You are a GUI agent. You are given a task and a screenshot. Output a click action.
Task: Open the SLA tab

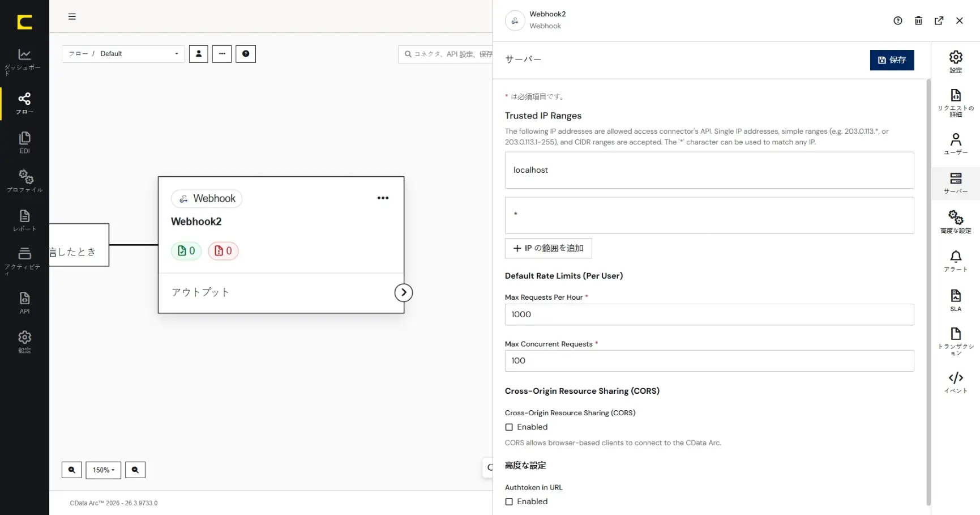coord(956,300)
